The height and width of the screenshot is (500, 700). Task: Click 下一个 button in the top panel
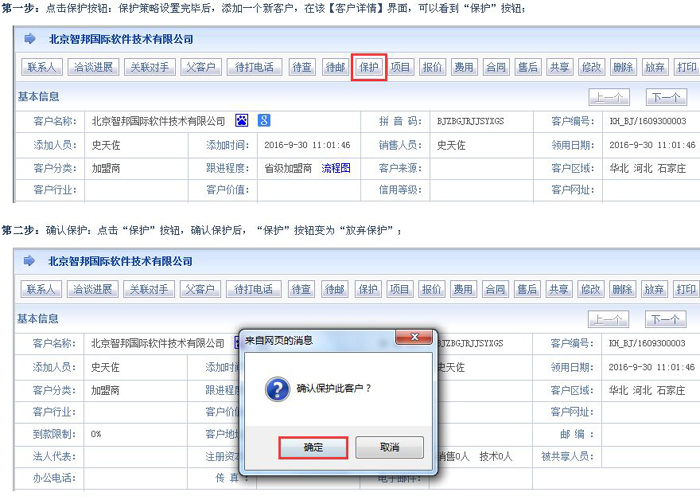coord(666,97)
